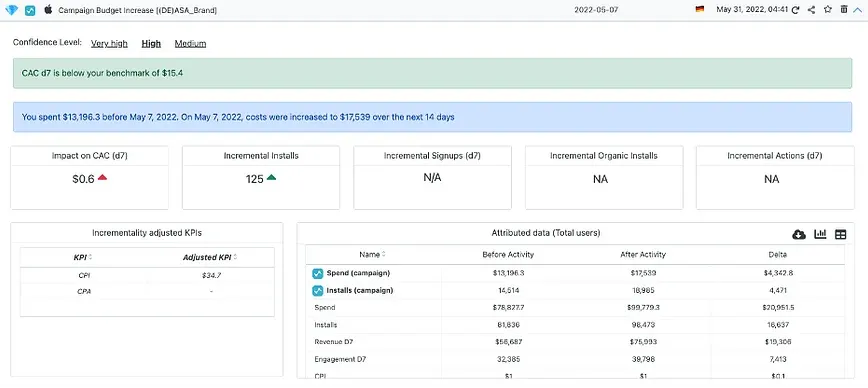Click the Apple platform icon
This screenshot has width=868, height=388.
click(x=48, y=9)
